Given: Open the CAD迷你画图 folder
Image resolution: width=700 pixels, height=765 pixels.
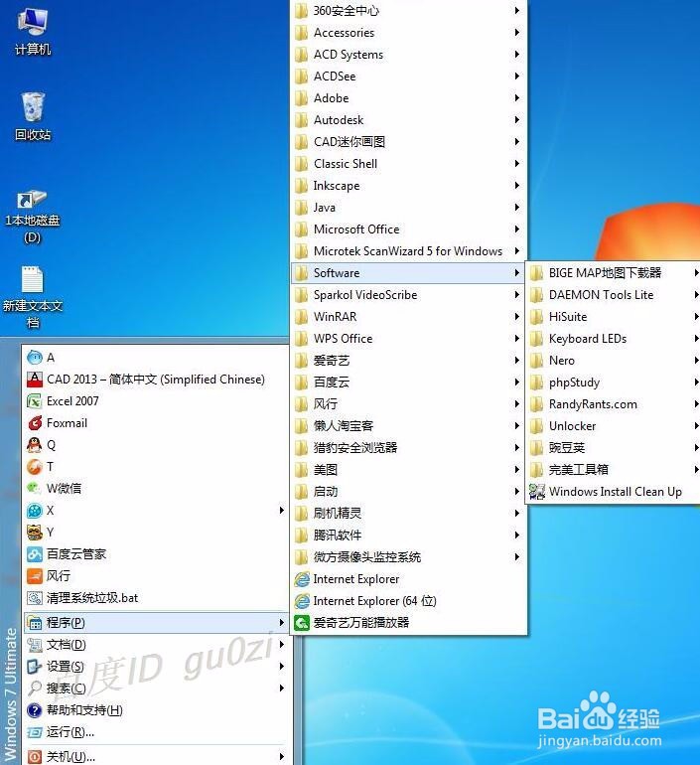Looking at the screenshot, I should 408,141.
